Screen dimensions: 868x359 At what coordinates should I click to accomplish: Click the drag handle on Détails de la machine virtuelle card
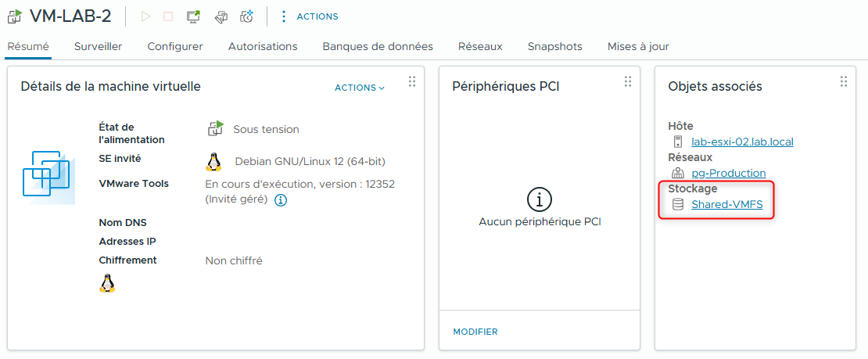tap(412, 81)
